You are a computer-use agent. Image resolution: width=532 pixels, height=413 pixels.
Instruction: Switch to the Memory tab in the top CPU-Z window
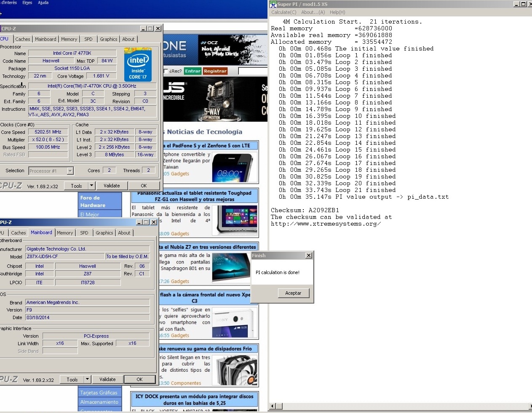[69, 39]
